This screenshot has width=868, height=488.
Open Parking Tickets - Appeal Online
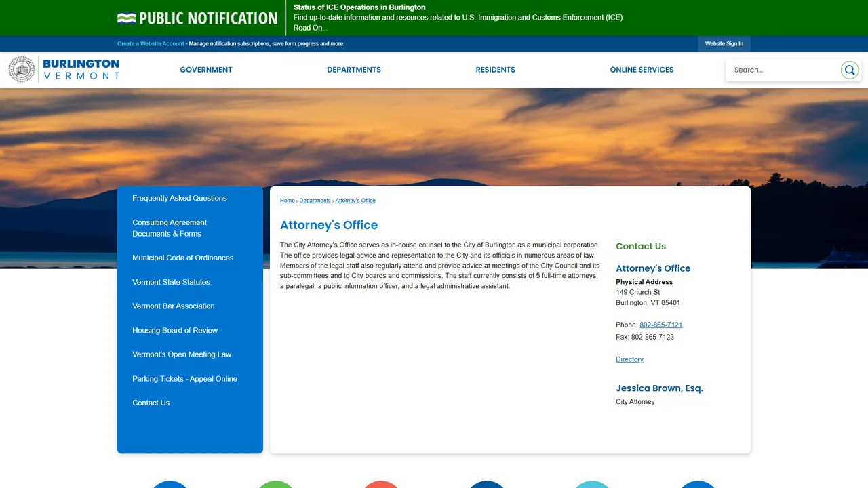pos(185,379)
